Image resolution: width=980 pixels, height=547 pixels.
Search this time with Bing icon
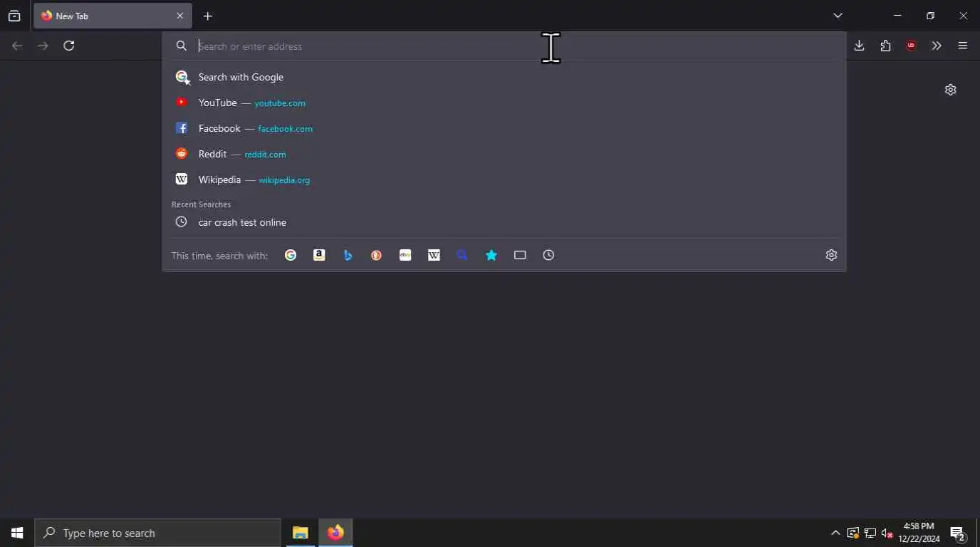[x=348, y=255]
